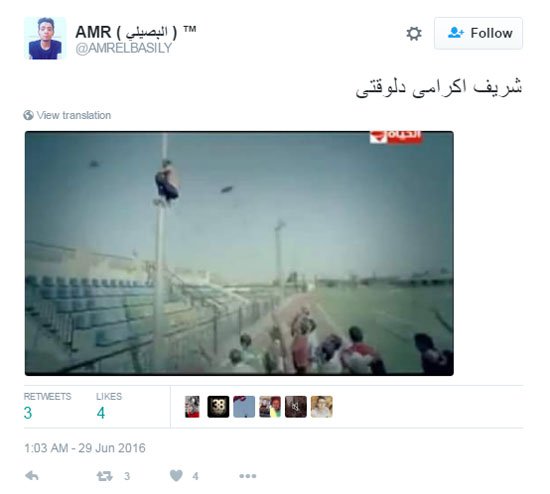The image size is (550, 494).
Task: Open the @AMRELBASILY handle link
Action: [x=124, y=48]
